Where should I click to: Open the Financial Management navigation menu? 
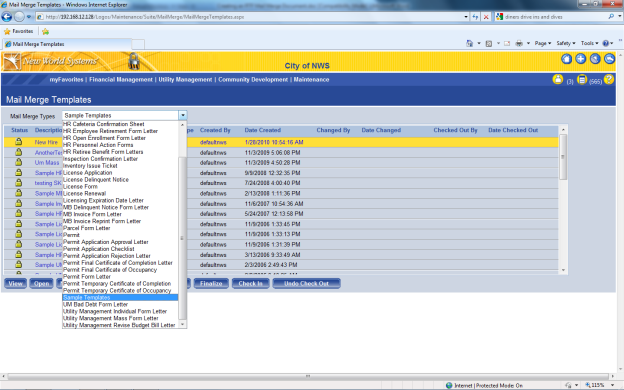121,80
